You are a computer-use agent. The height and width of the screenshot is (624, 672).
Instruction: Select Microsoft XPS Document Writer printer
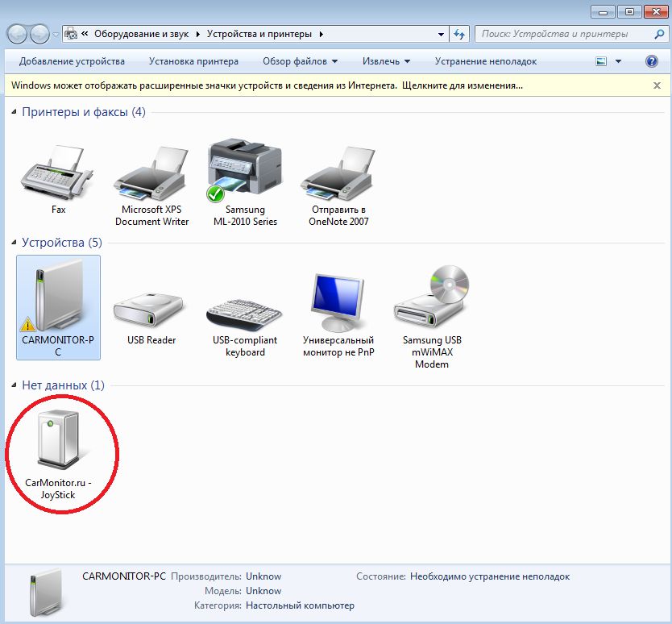(x=151, y=173)
